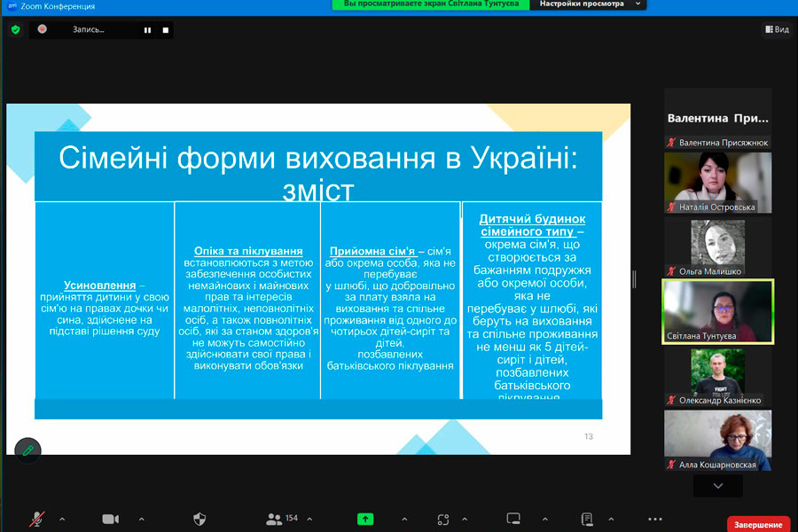Open the Security shield options
798x532 pixels.
[199, 519]
